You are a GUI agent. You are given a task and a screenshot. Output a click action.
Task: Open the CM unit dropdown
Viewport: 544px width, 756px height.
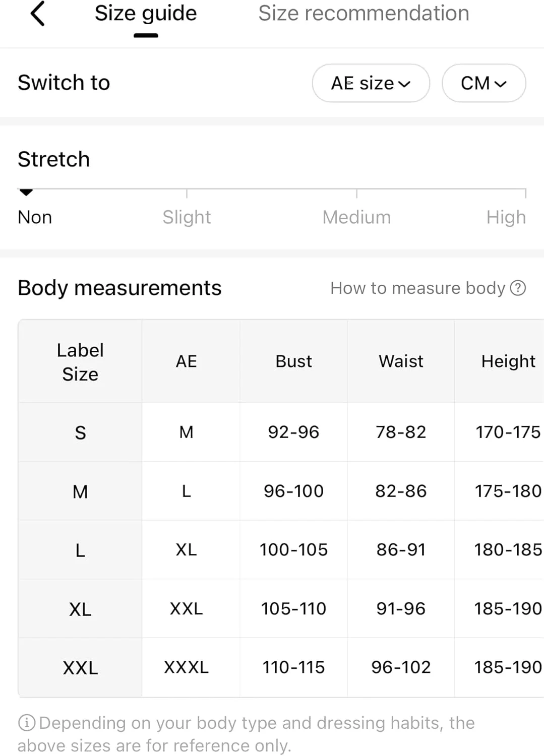tap(483, 83)
